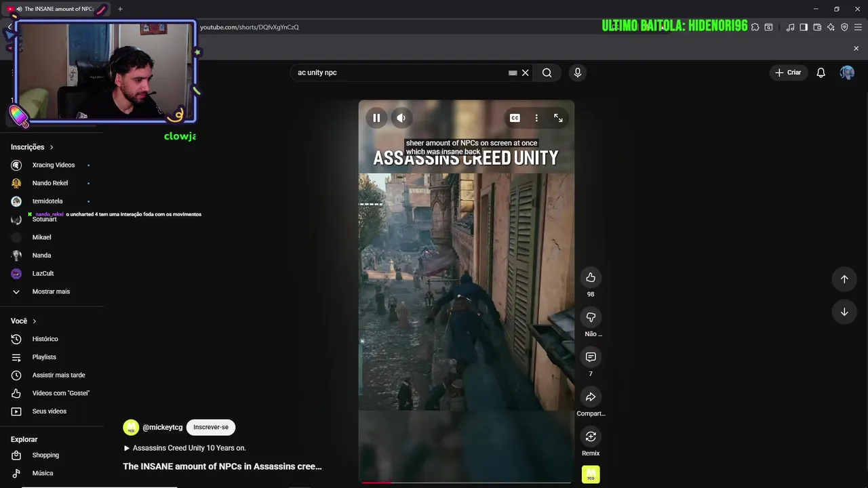Share this Short via Compartilhar icon

[591, 397]
